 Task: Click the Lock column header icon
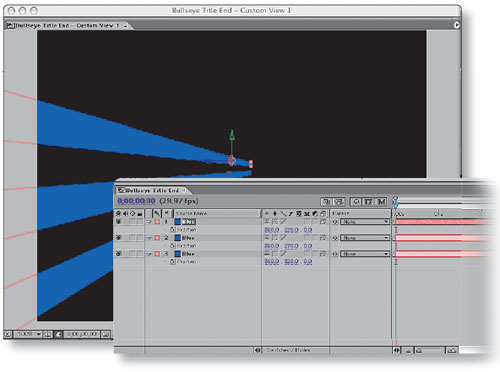click(140, 213)
